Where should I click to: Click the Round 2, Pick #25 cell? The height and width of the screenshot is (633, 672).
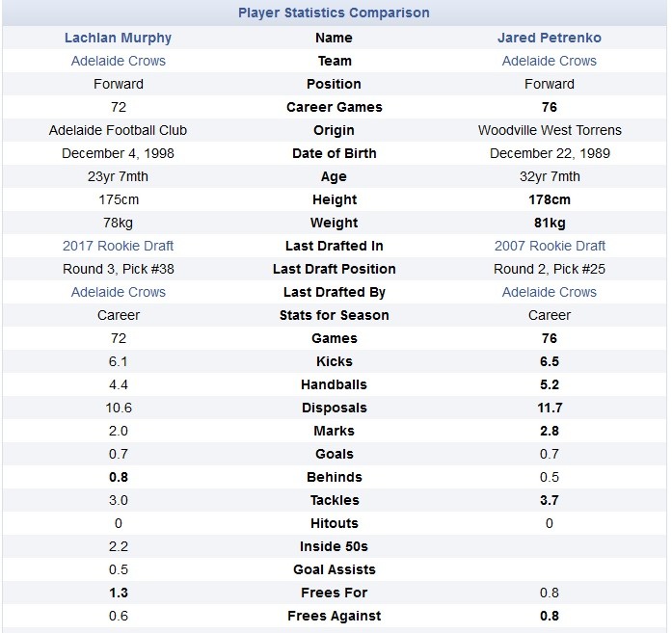pos(550,269)
